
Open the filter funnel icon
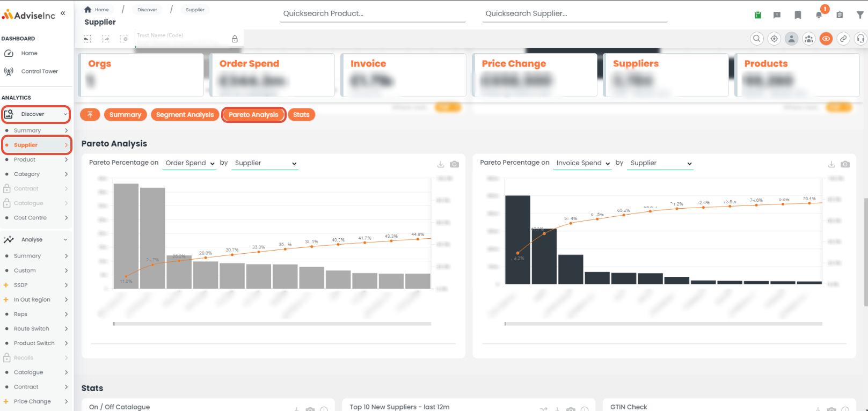click(860, 15)
